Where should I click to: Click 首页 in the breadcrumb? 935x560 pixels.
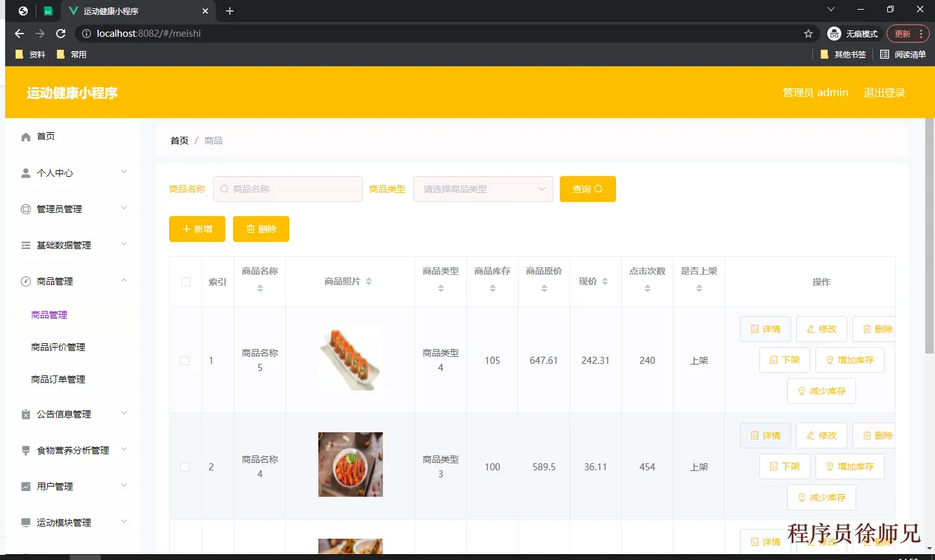tap(180, 141)
